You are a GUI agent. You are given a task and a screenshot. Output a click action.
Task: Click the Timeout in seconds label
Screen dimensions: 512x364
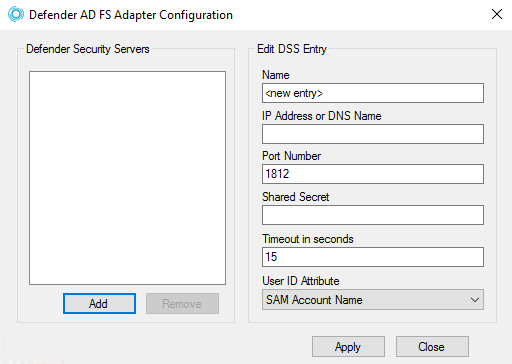click(308, 239)
